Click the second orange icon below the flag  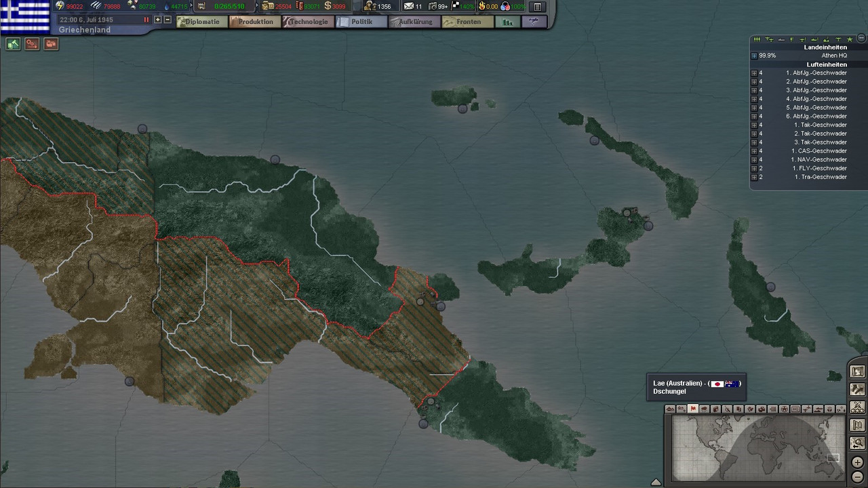coord(32,44)
